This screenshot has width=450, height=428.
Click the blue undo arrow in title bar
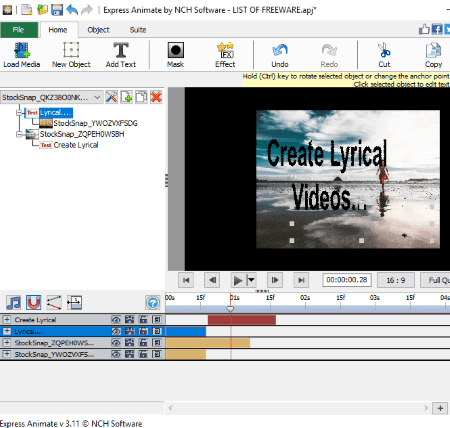pyautogui.click(x=72, y=10)
